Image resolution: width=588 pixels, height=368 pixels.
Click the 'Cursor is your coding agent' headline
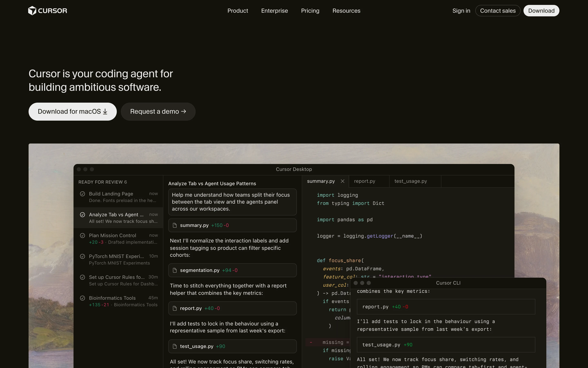pos(101,80)
